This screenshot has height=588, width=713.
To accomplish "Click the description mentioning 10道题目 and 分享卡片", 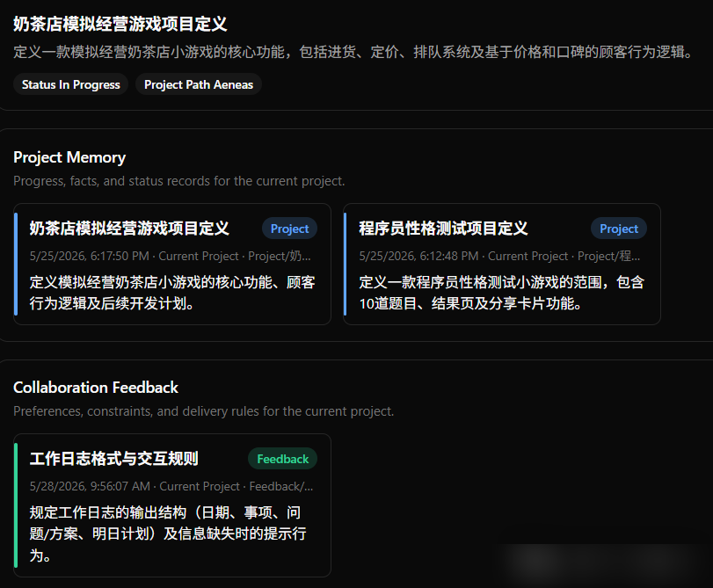I will pos(501,293).
